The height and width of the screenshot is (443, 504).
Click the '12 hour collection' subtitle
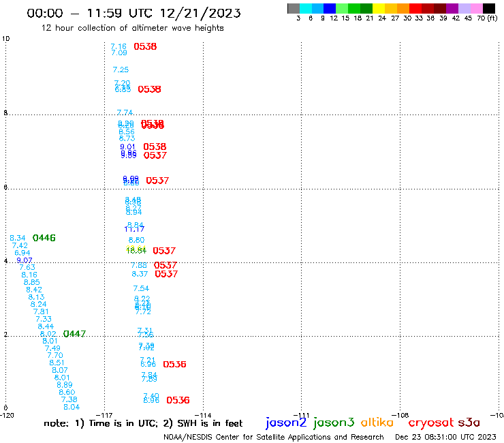(132, 28)
